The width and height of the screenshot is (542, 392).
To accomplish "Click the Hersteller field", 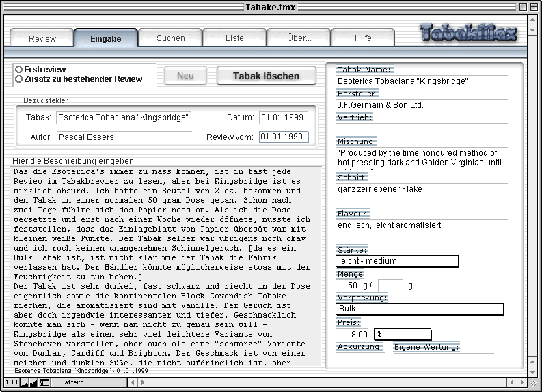I will click(422, 105).
